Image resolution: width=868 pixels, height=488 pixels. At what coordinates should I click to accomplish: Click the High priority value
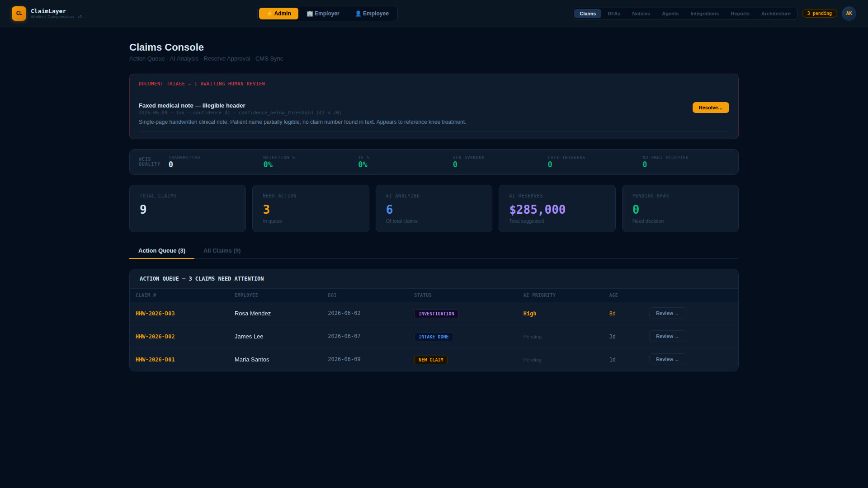point(530,314)
